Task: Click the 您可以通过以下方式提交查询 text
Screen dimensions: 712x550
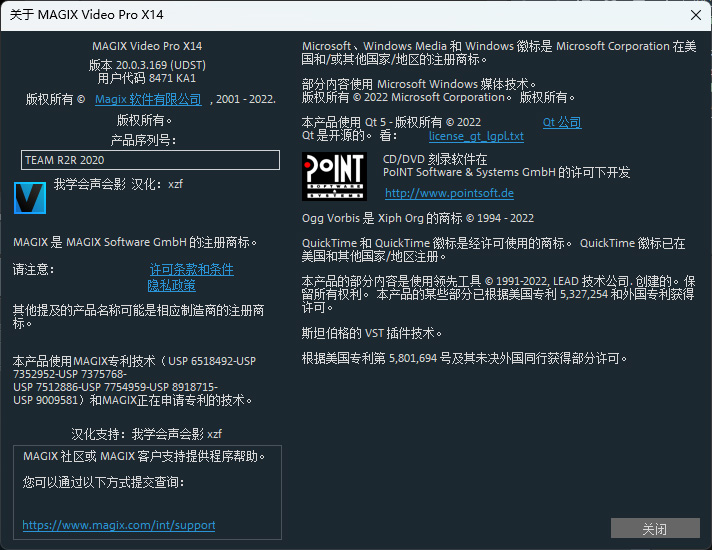Action: click(104, 482)
